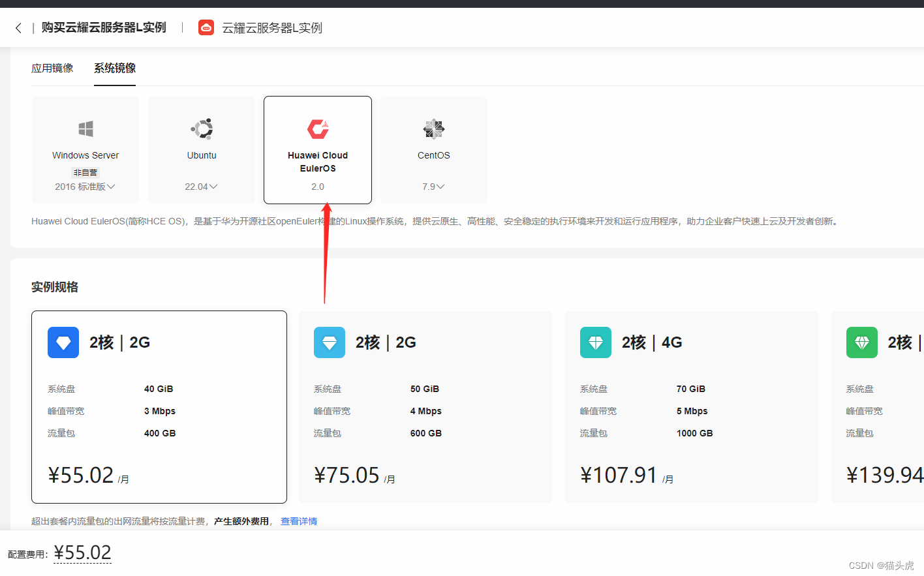The height and width of the screenshot is (576, 924).
Task: Choose the plan priced ¥139.94
Action: click(x=878, y=407)
